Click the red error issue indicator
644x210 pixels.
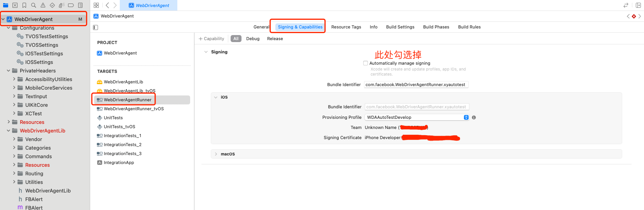[634, 16]
